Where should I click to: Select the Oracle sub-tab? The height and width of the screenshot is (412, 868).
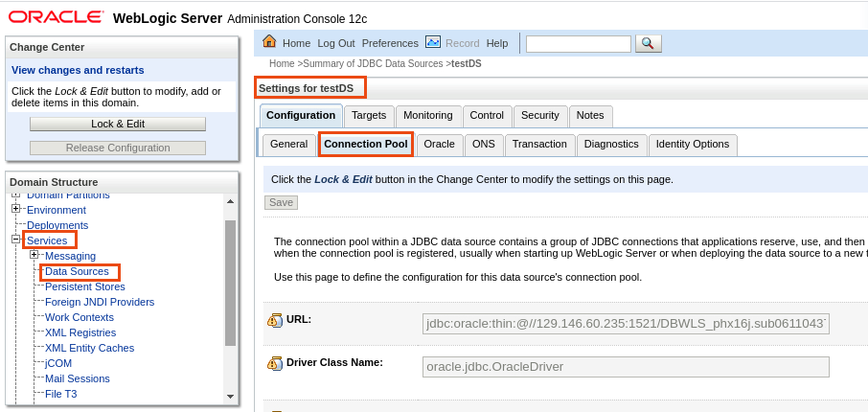(439, 145)
